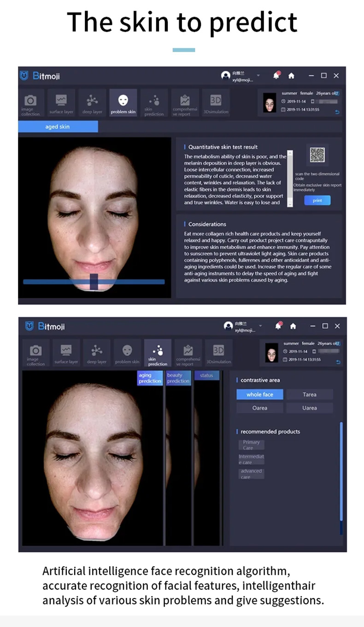Click the quantitative skin test result scrollbar
The image size is (364, 627).
point(290,178)
